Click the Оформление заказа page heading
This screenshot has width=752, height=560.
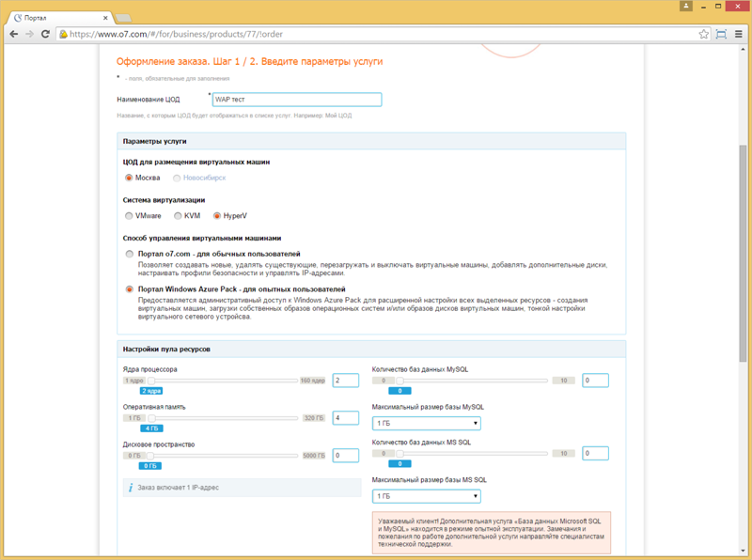click(249, 61)
